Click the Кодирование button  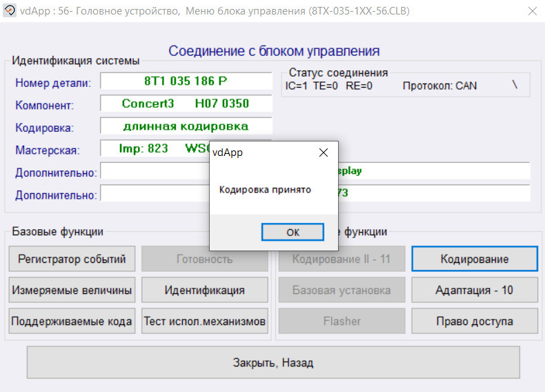pos(475,259)
